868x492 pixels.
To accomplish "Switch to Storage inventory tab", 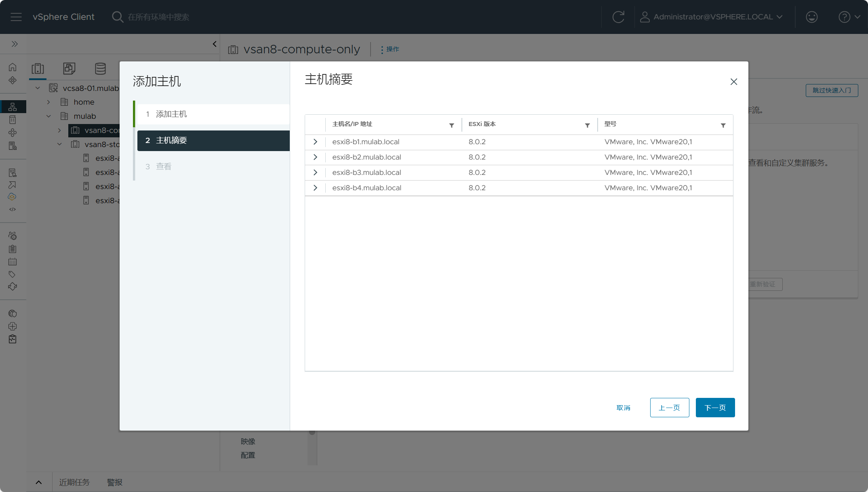I will point(100,69).
